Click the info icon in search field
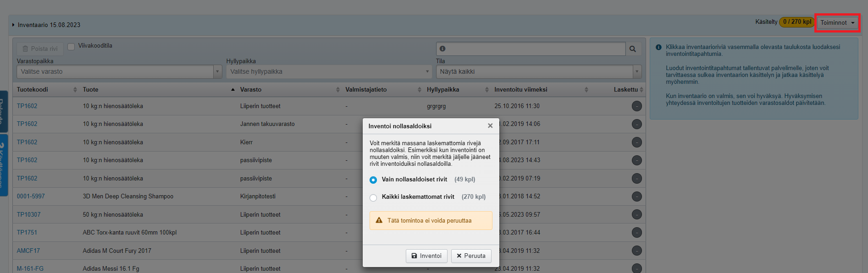Image resolution: width=868 pixels, height=273 pixels. click(x=442, y=49)
